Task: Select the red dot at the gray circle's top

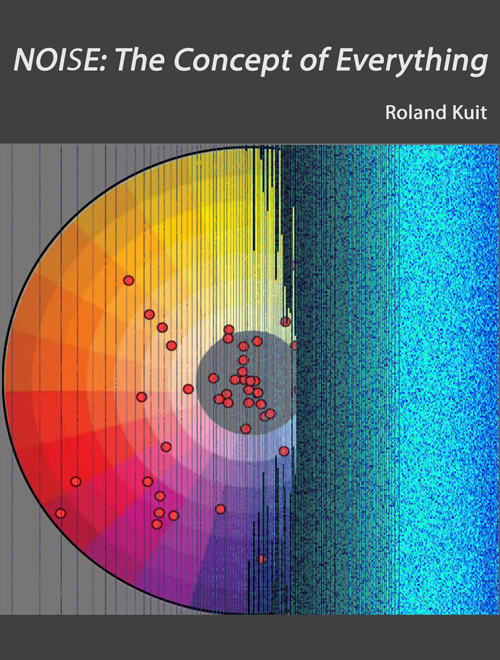Action: point(229,329)
